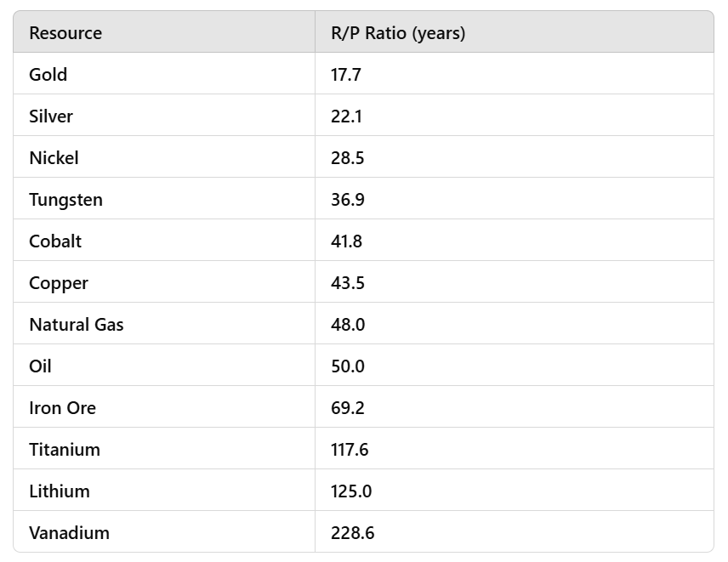Select the 228.6 value cell

(x=352, y=533)
